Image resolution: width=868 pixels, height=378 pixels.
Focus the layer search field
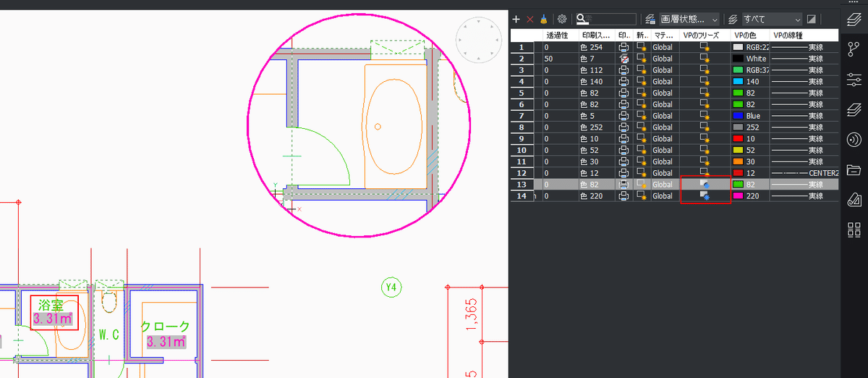tap(606, 20)
